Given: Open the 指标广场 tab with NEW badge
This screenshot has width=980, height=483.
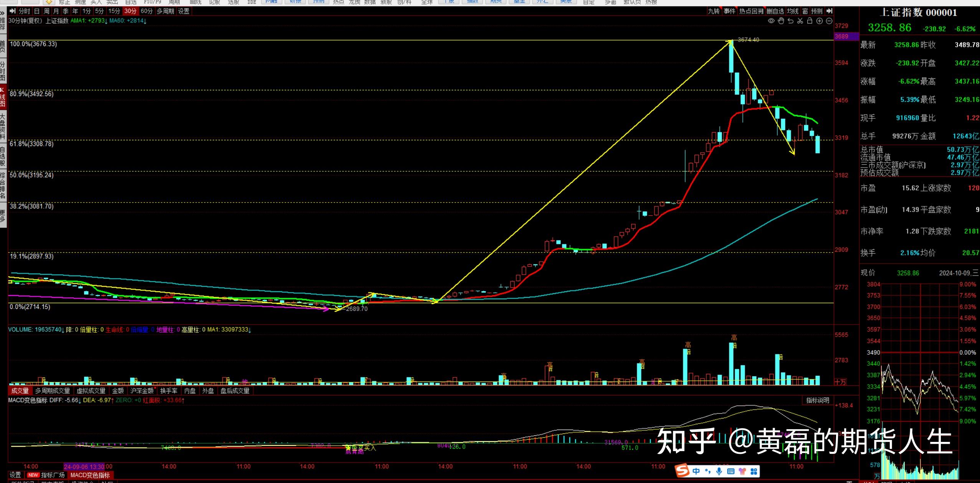Looking at the screenshot, I should click(46, 475).
